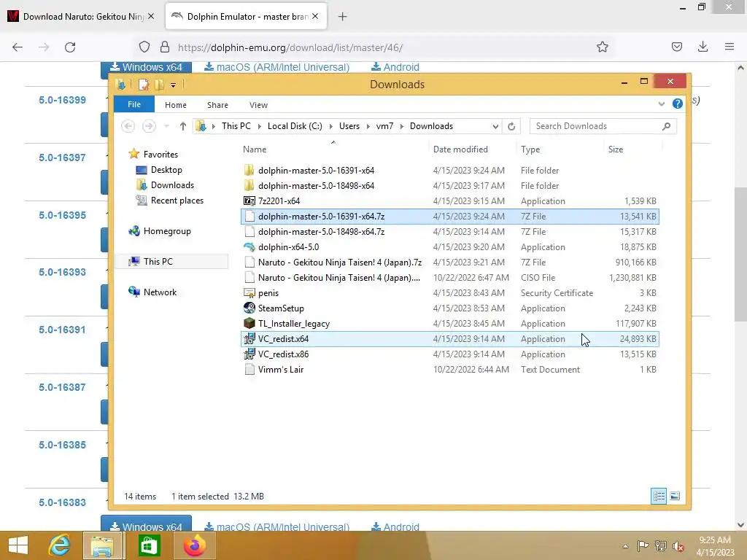Select the 7z2201-x64 application icon
Screen dimensions: 747x560
[x=249, y=201]
